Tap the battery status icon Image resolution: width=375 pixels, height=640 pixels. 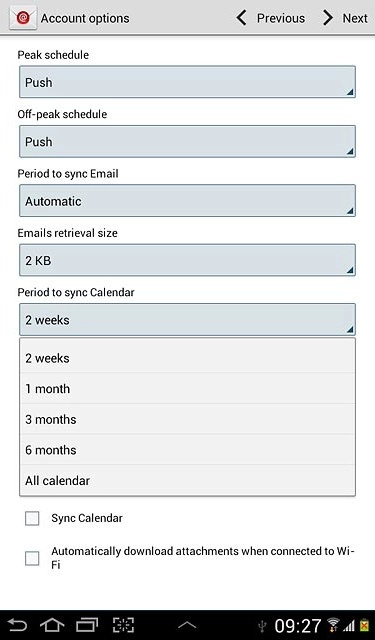pos(364,625)
